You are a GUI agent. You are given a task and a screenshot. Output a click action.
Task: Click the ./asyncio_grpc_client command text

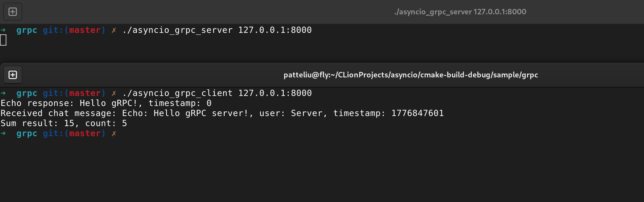[x=177, y=93]
